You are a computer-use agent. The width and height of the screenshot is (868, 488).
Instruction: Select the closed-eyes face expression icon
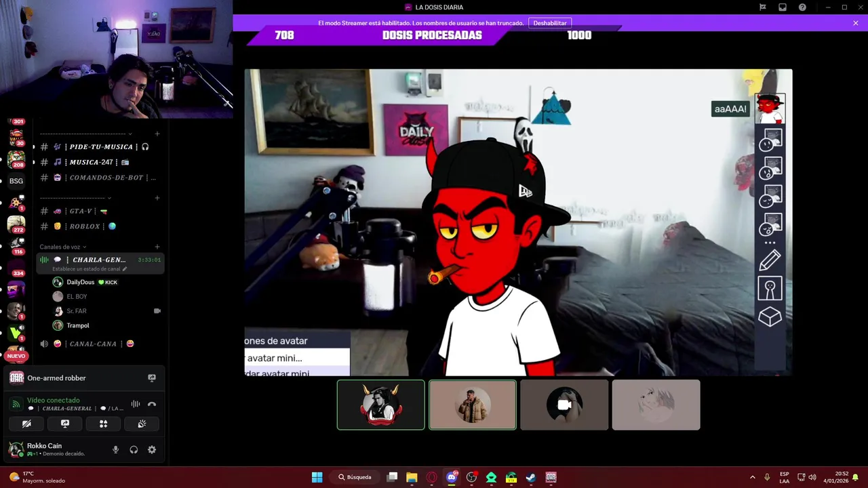click(770, 196)
